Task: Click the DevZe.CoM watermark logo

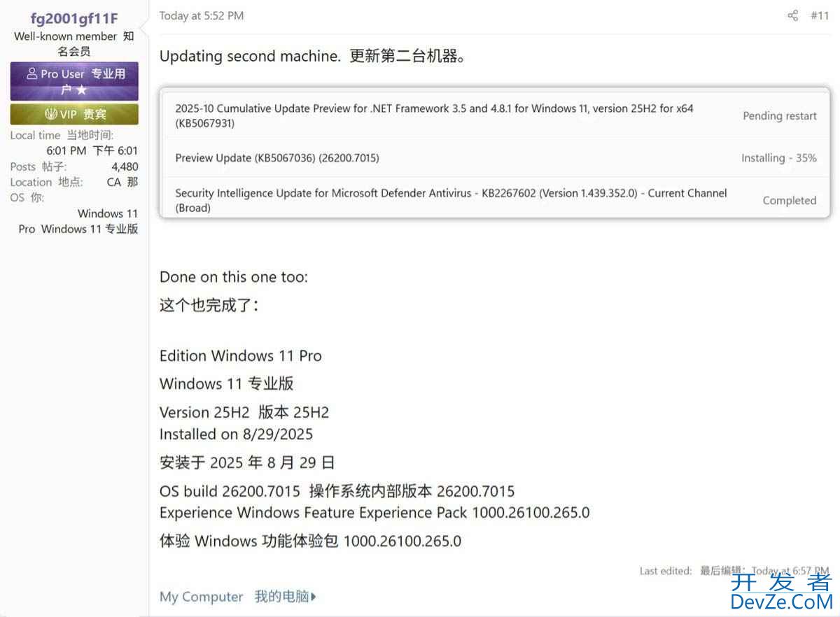Action: click(x=782, y=593)
